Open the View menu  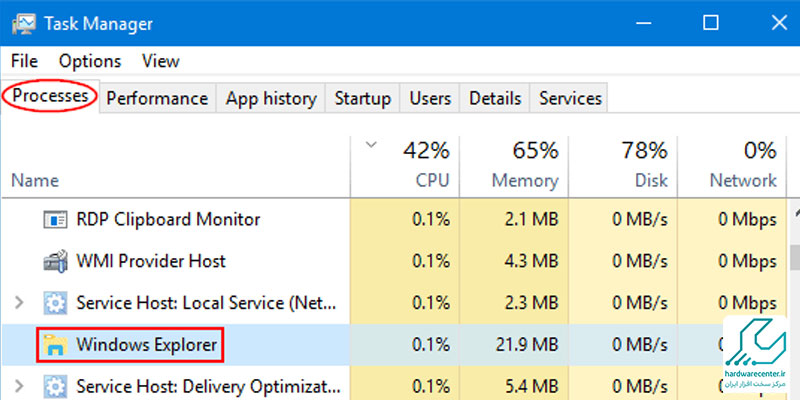pos(161,61)
